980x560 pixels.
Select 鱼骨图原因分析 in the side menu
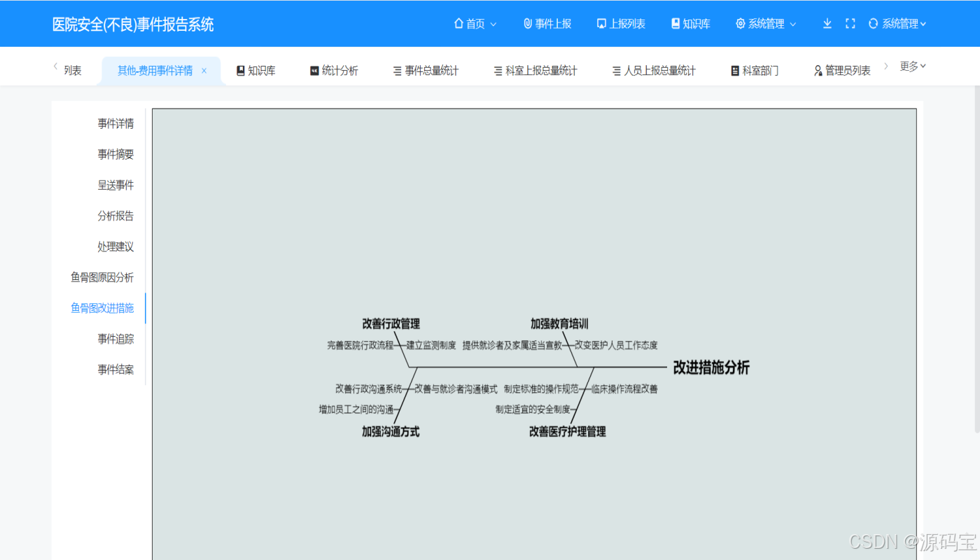point(102,278)
